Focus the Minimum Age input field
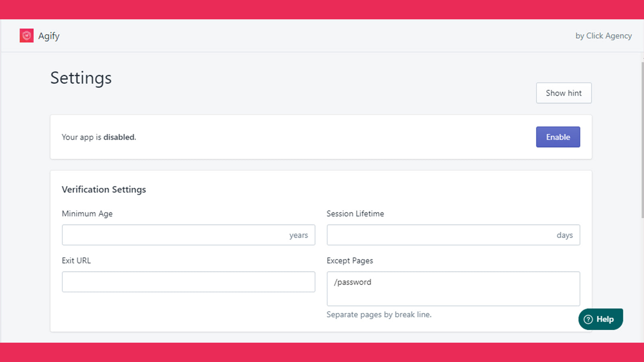Screen dimensions: 644x362 [x=188, y=235]
